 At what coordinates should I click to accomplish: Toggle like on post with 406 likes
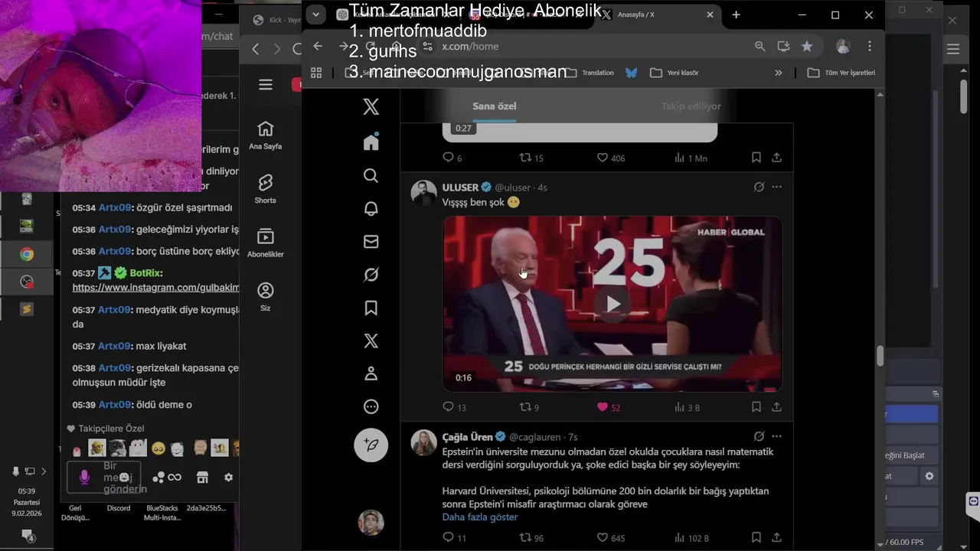click(x=611, y=158)
